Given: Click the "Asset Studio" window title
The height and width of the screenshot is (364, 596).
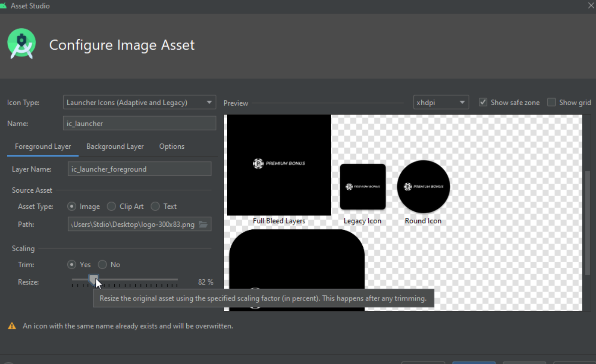Looking at the screenshot, I should (30, 6).
